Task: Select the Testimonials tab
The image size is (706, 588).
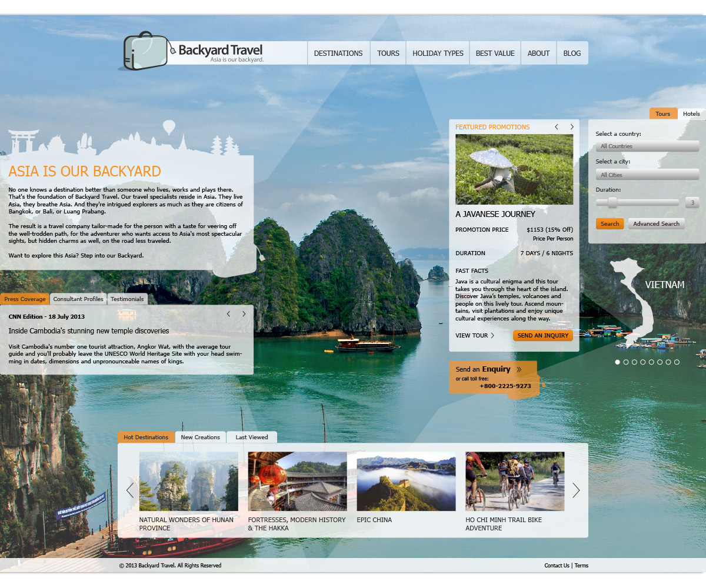Action: 127,299
